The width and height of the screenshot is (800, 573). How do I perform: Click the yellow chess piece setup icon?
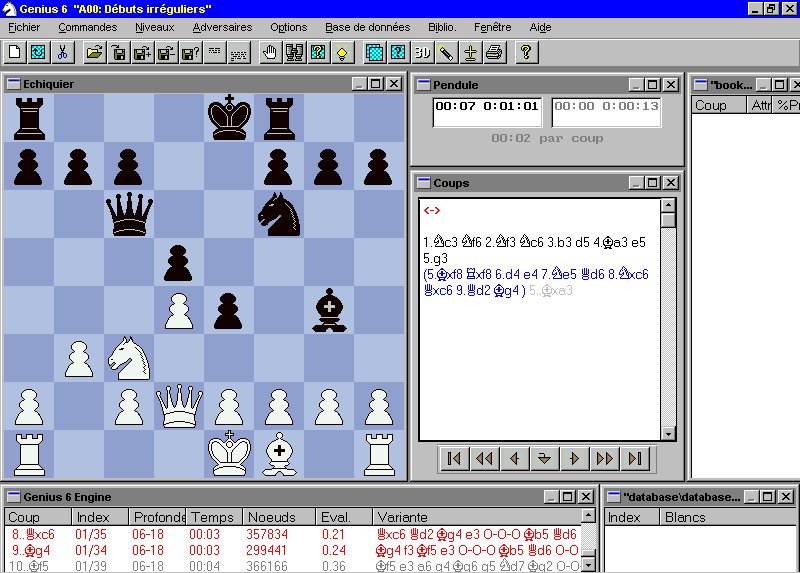click(x=470, y=52)
